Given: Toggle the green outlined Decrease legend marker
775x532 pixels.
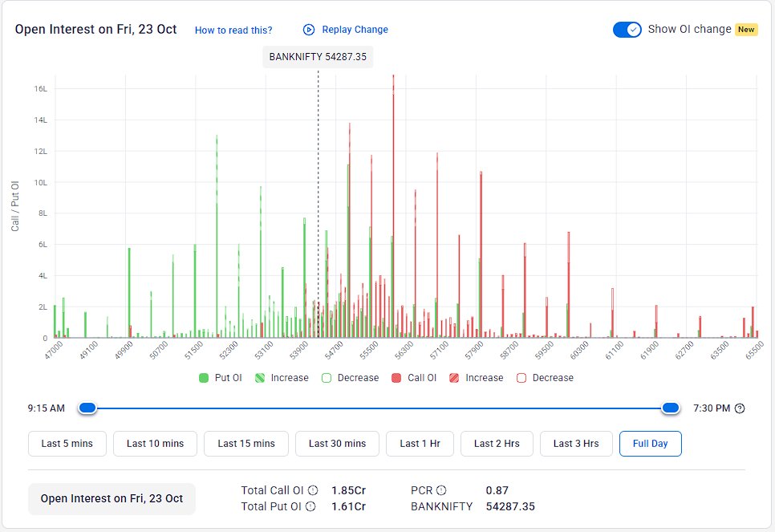Looking at the screenshot, I should (x=327, y=378).
